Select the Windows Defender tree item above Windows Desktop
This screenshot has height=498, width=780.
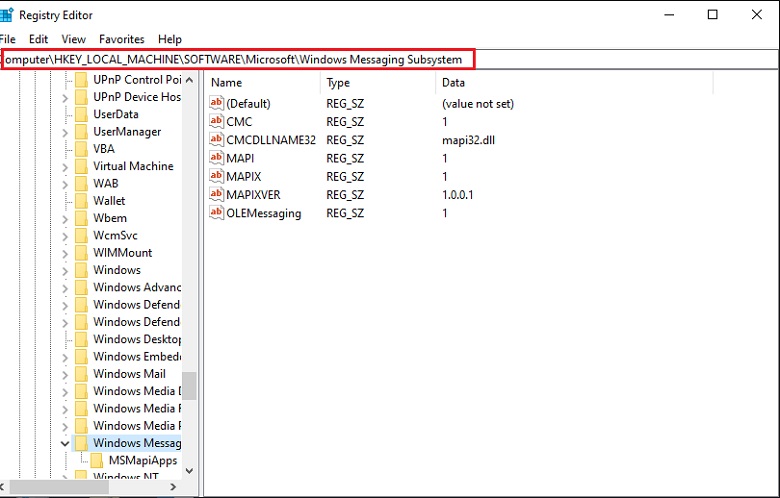click(136, 322)
